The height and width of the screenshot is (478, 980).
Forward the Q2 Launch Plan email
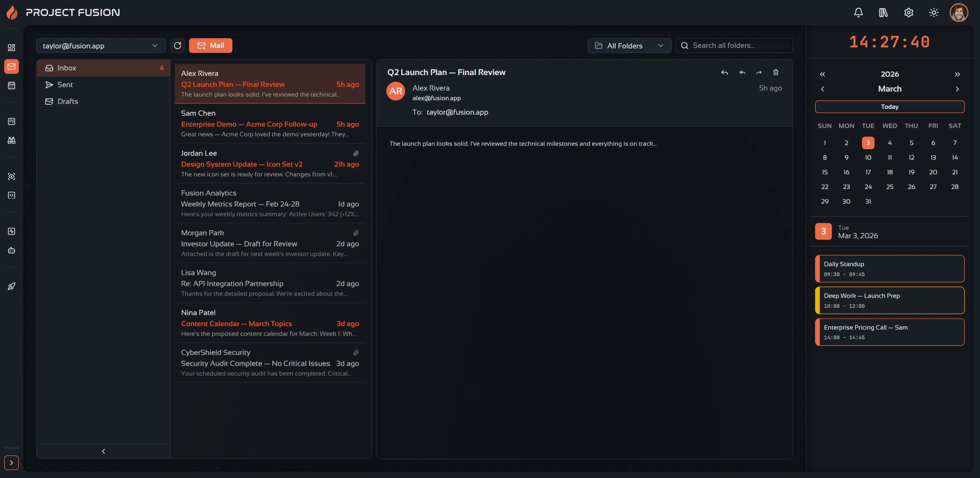pos(759,72)
